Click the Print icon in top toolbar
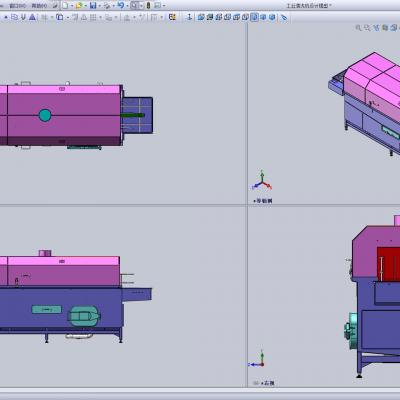400x400 pixels. point(107,6)
